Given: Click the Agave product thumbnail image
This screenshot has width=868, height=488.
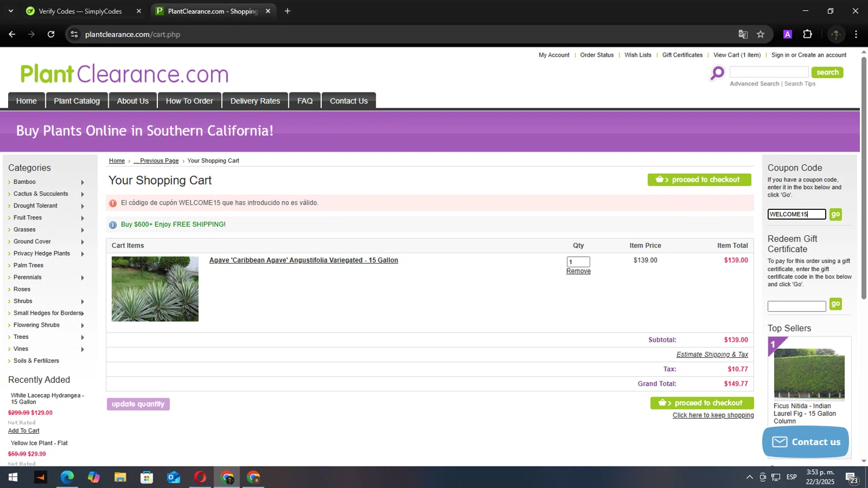Looking at the screenshot, I should click(155, 289).
